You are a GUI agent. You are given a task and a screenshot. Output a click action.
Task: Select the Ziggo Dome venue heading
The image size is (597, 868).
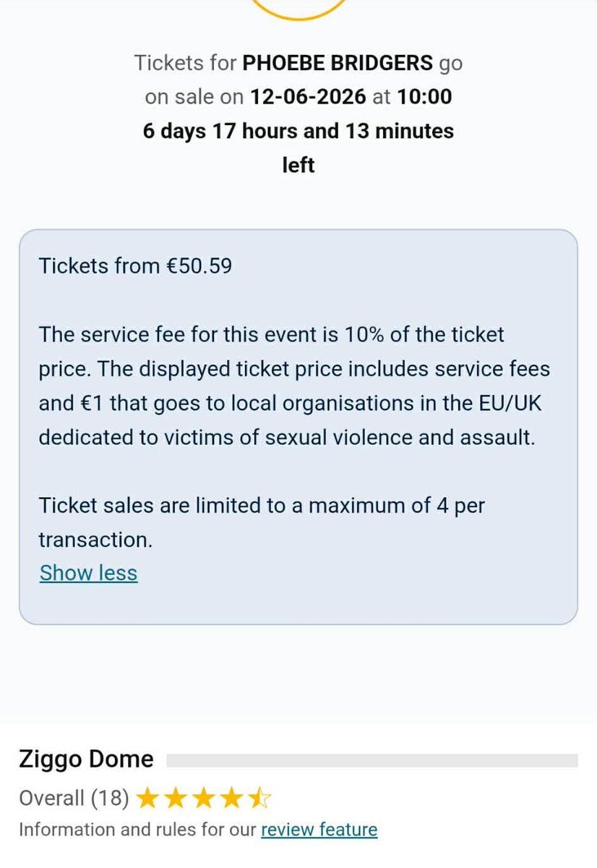86,759
